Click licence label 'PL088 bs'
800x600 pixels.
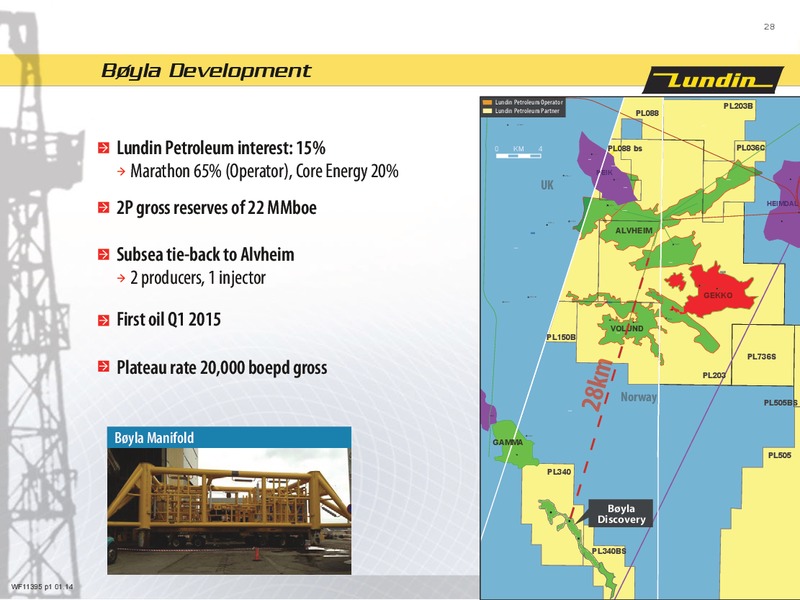coord(625,148)
